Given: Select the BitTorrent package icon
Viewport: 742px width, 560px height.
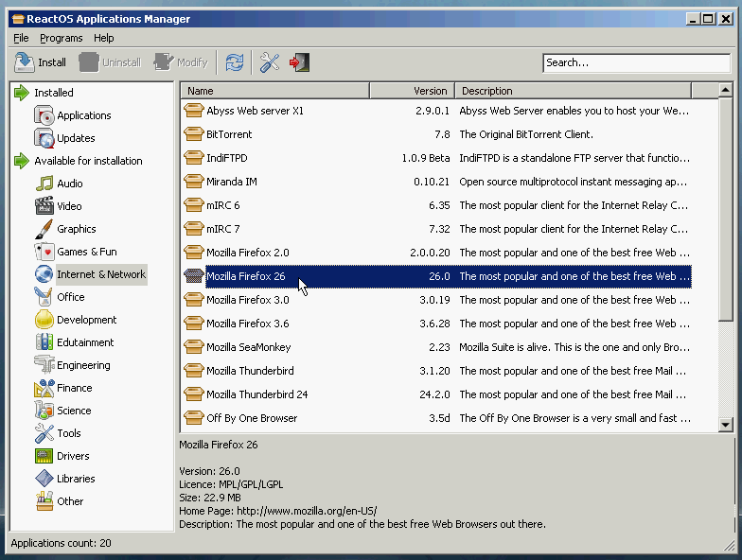Looking at the screenshot, I should [x=193, y=134].
